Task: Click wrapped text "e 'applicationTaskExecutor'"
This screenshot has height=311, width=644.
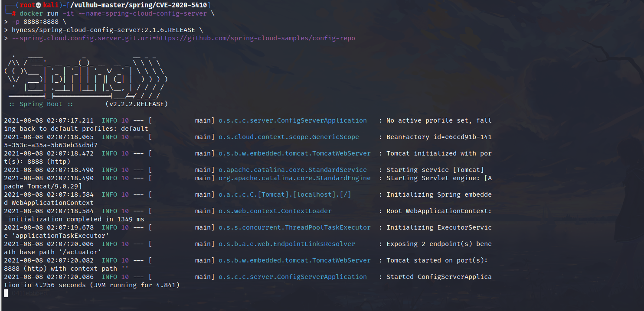Action: [56, 236]
